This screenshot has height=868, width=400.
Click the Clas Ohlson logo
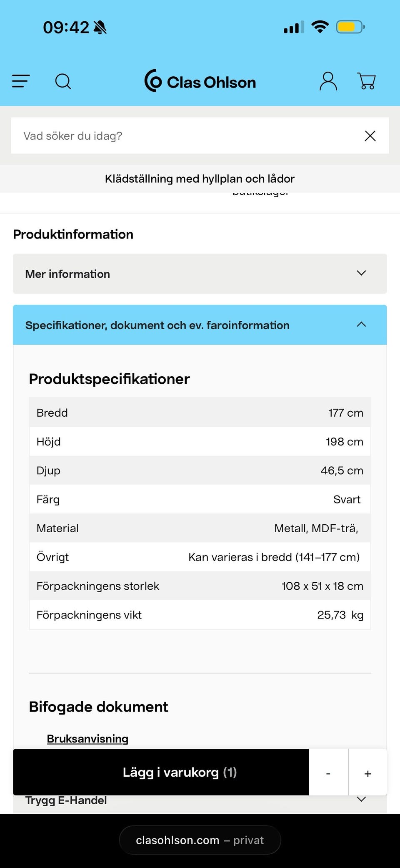pos(199,82)
